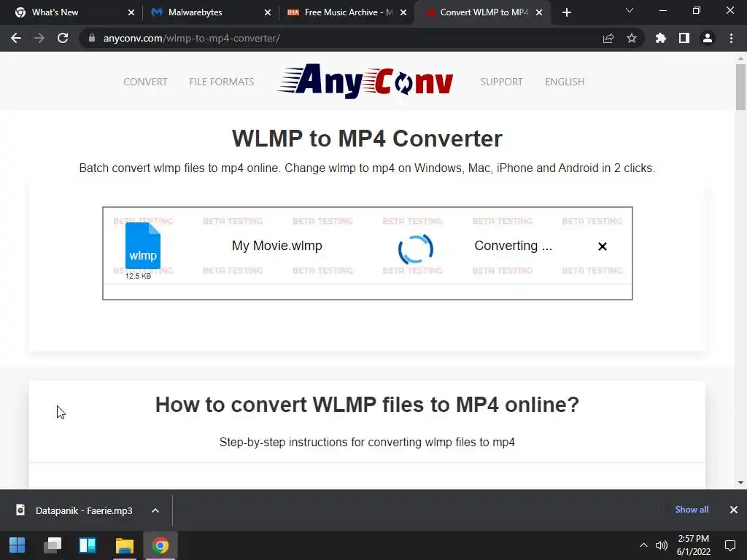The image size is (747, 560).
Task: Open the Widgets taskbar icon
Action: 88,545
